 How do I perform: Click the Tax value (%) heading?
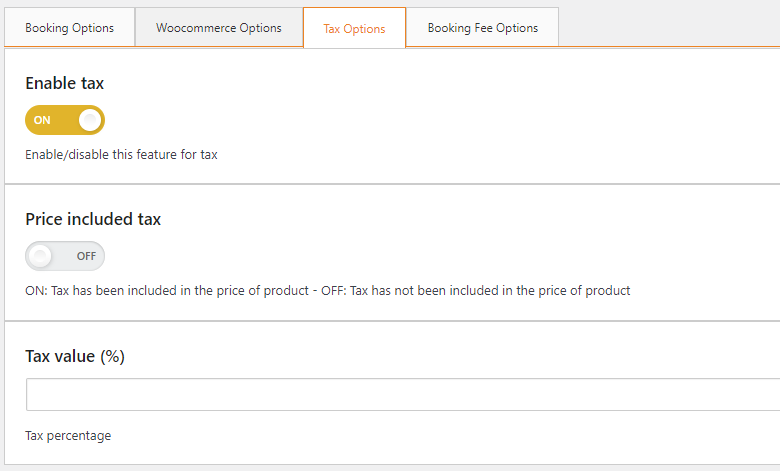click(75, 357)
